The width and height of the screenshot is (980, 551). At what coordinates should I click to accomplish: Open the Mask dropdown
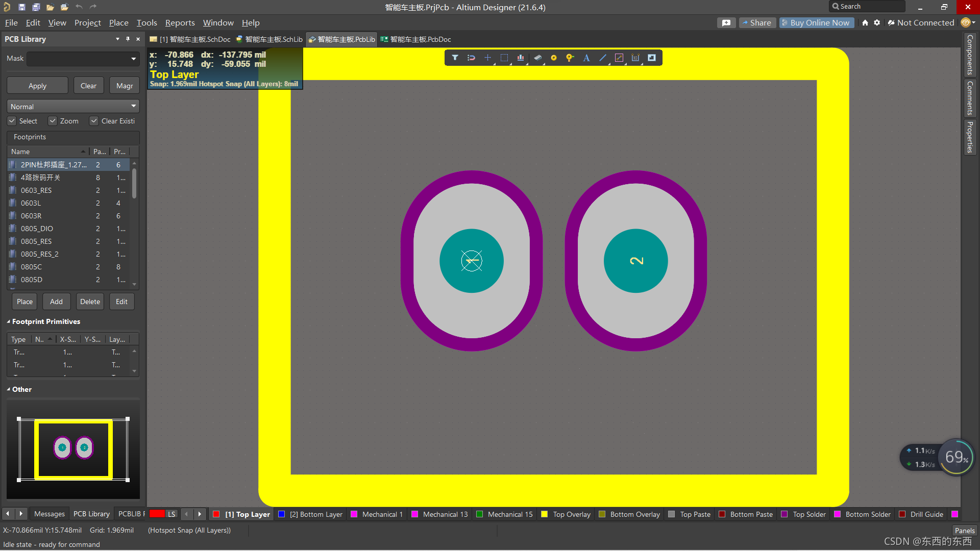[134, 59]
